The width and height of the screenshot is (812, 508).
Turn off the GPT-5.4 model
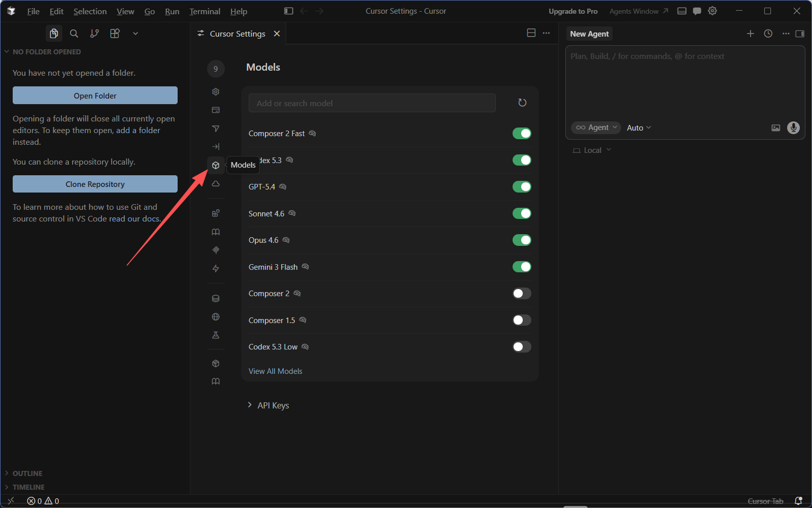pos(522,187)
